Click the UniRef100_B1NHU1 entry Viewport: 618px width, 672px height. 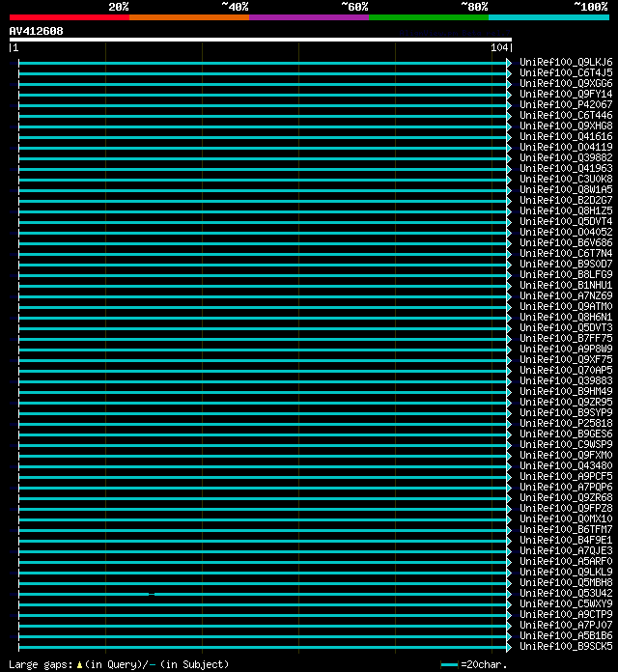pyautogui.click(x=566, y=286)
